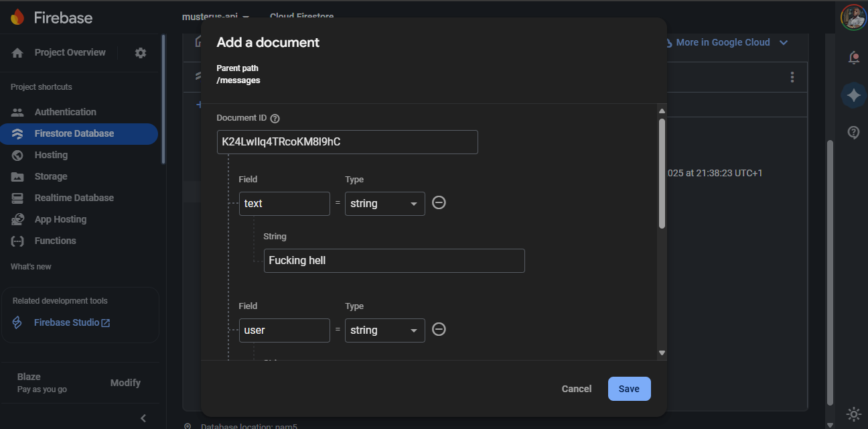
Task: Save the new document
Action: click(x=629, y=388)
